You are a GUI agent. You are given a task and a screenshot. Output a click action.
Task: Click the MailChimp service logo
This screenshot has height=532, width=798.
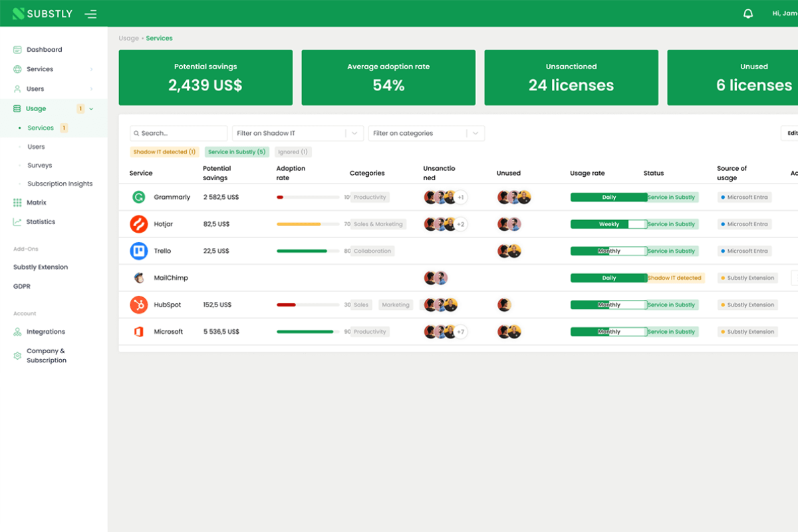click(138, 278)
